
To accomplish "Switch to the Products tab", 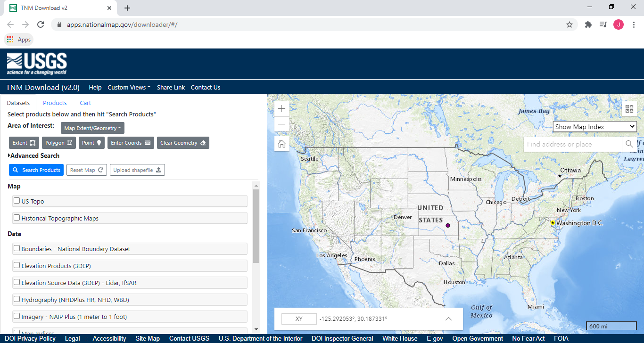I will coord(55,103).
